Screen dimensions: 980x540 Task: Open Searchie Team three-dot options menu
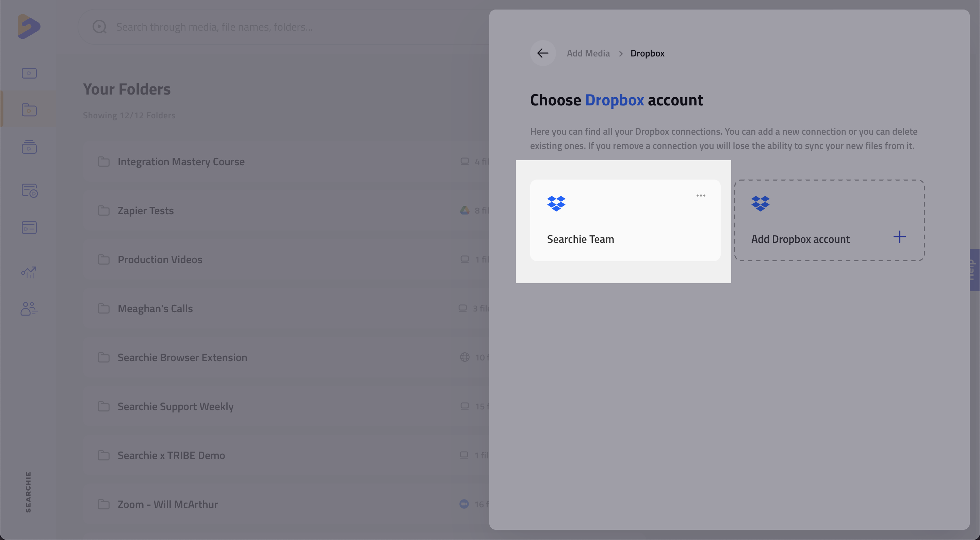[x=701, y=196]
